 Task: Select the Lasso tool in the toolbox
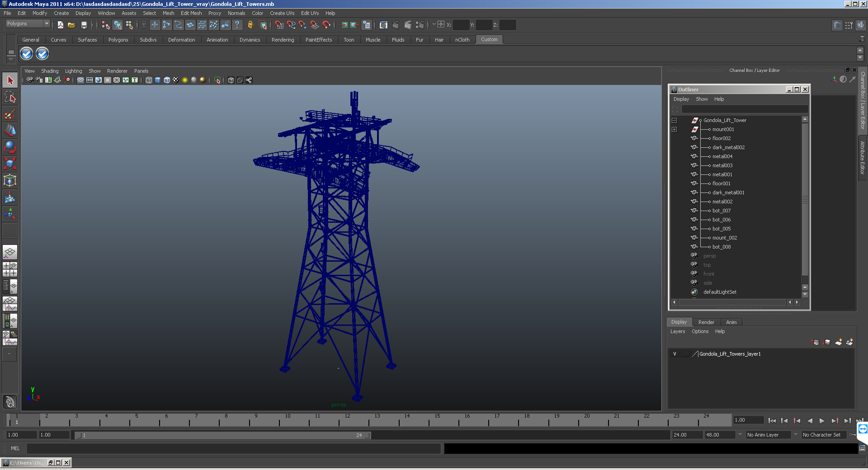point(10,97)
